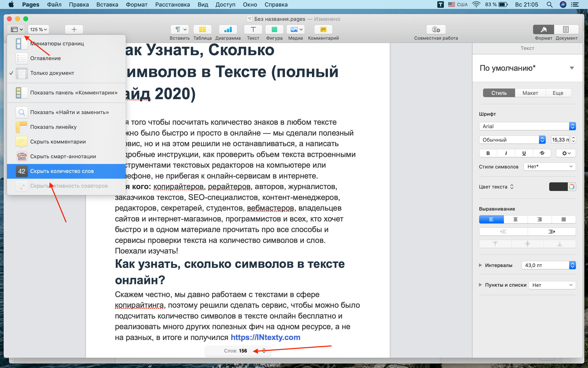Choose Скрыть комментарии menu item

coord(66,142)
